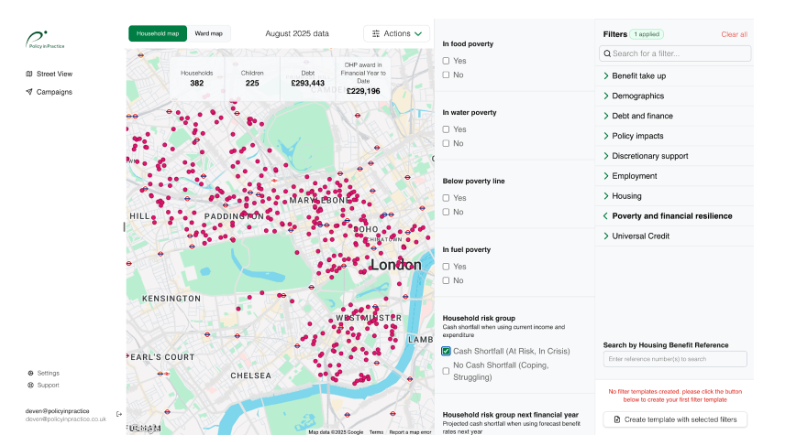The image size is (792, 442).
Task: Click the magnifier icon in the filter search
Action: click(x=606, y=53)
